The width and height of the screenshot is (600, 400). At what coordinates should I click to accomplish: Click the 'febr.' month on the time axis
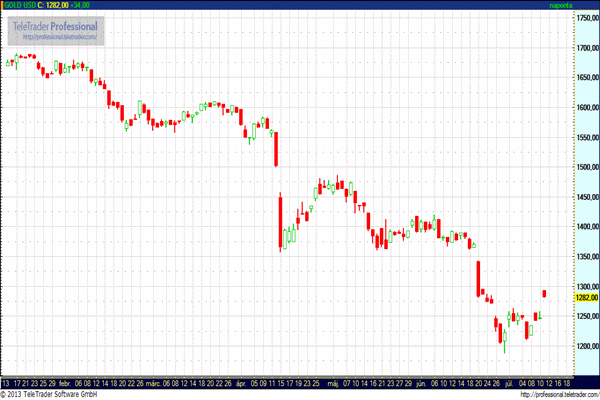tap(65, 382)
